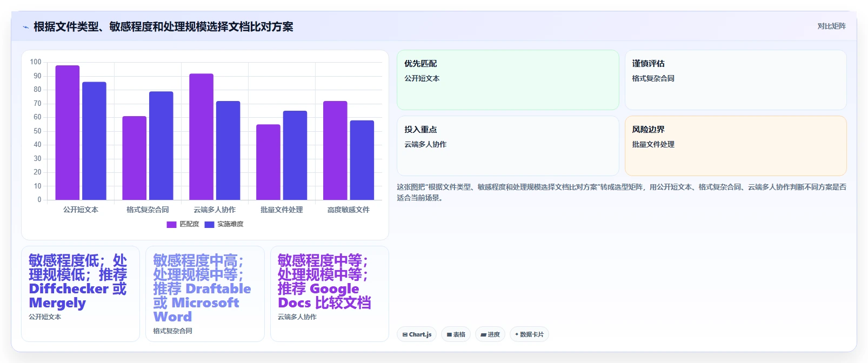Click 格式复杂合同 caption under the Draftable card

tap(172, 331)
